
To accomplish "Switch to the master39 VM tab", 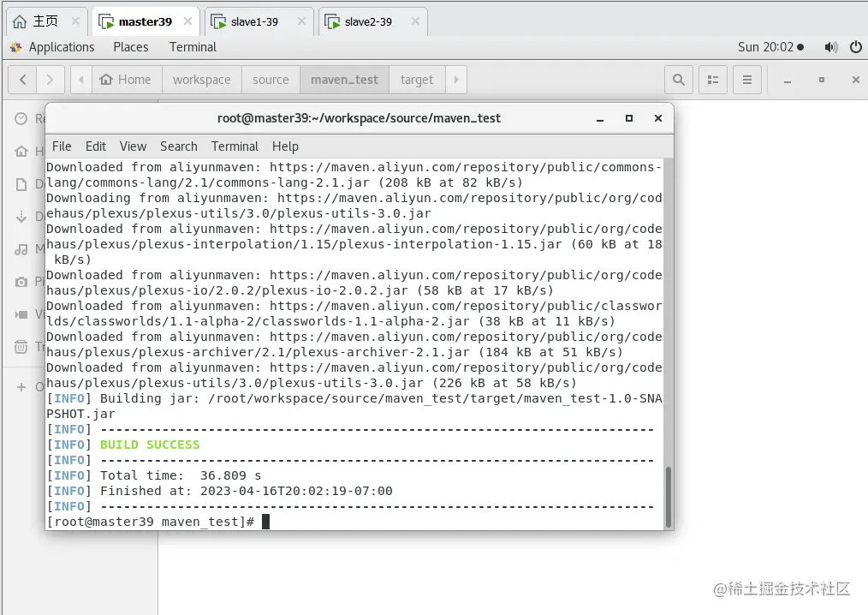I will [x=145, y=21].
